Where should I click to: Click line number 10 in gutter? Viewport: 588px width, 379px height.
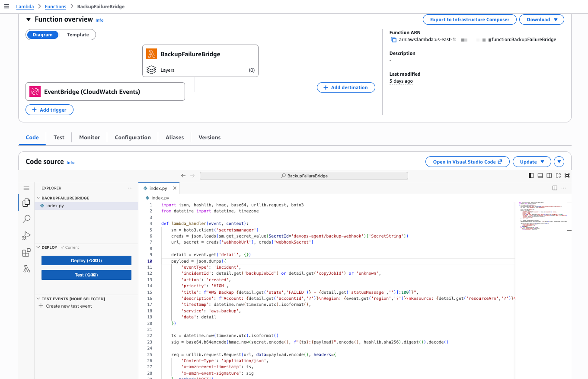coord(150,261)
